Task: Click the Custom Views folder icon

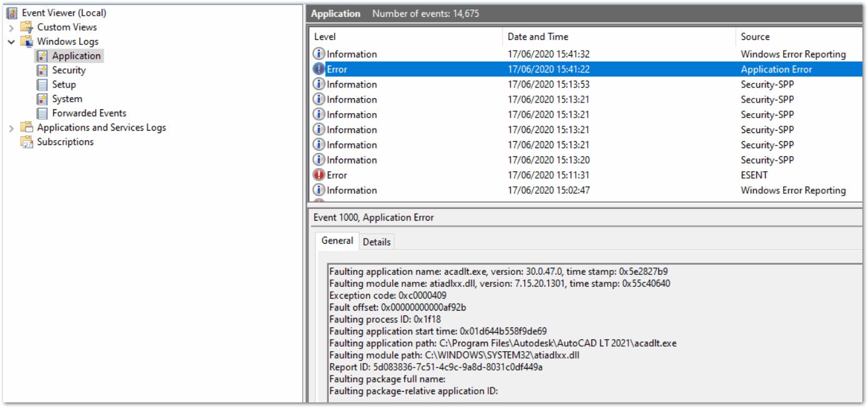Action: click(27, 27)
